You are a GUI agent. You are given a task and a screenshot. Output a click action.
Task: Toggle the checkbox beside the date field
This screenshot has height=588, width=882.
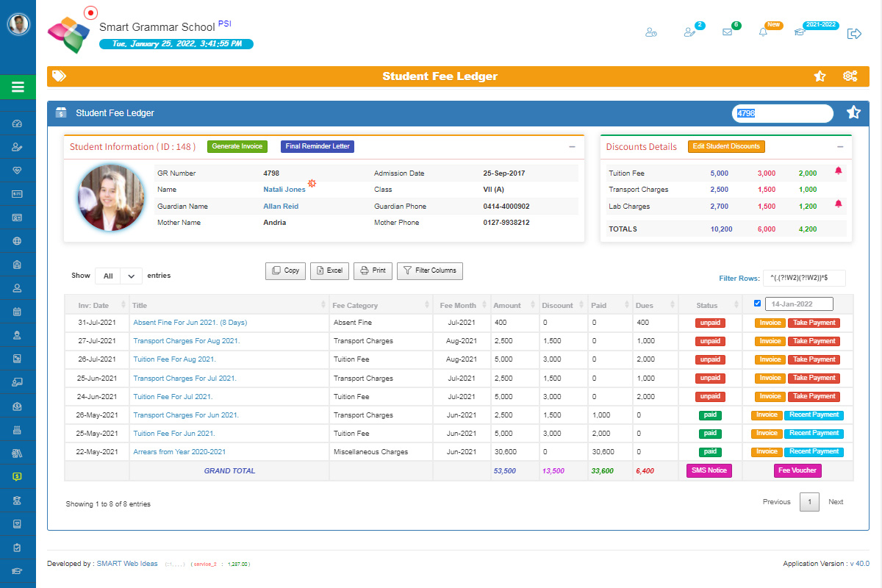point(758,304)
